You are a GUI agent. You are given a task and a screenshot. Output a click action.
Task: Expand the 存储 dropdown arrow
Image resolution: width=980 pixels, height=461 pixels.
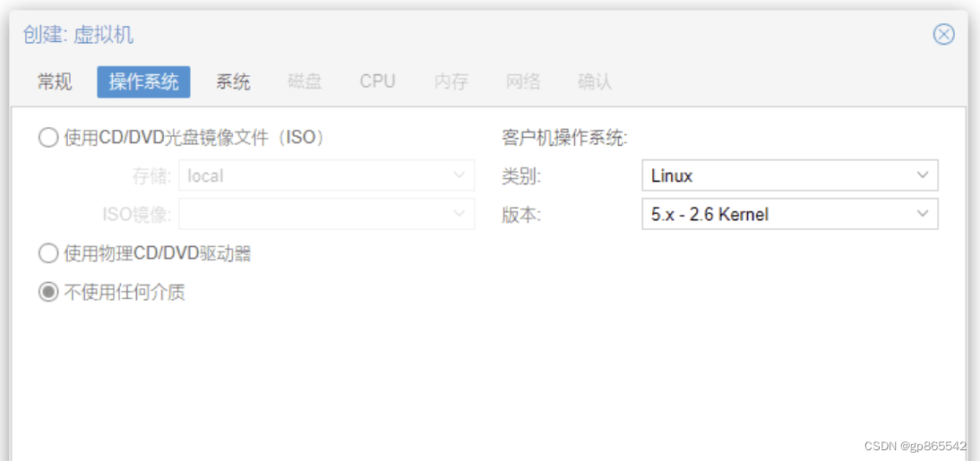pyautogui.click(x=460, y=175)
